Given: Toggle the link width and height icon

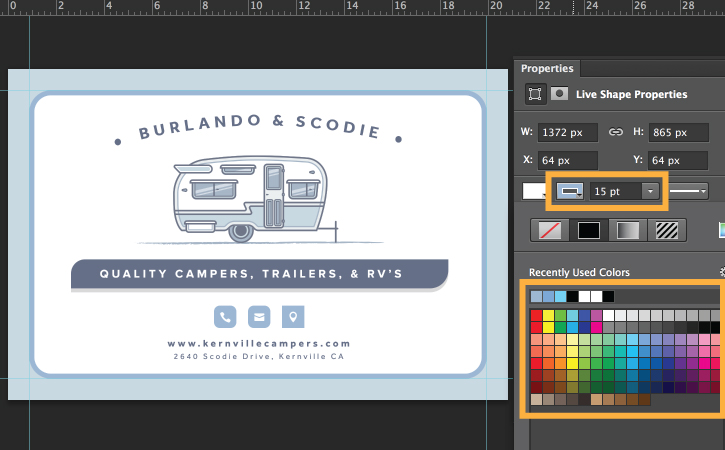Looking at the screenshot, I should pyautogui.click(x=615, y=132).
